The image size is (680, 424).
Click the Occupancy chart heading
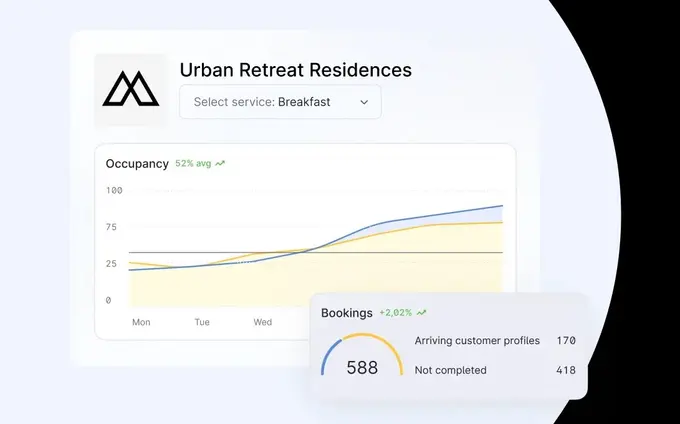(137, 164)
